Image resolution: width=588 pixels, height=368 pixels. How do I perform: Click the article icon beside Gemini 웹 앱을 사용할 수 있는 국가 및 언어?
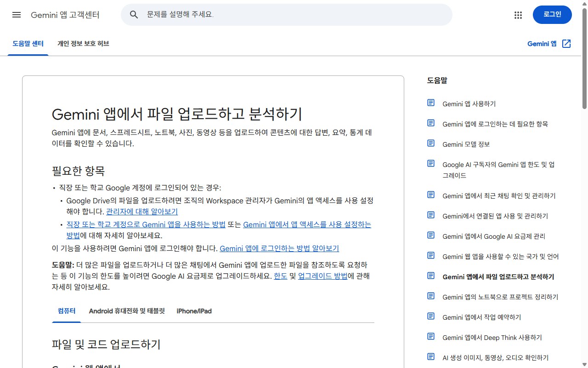click(x=431, y=256)
